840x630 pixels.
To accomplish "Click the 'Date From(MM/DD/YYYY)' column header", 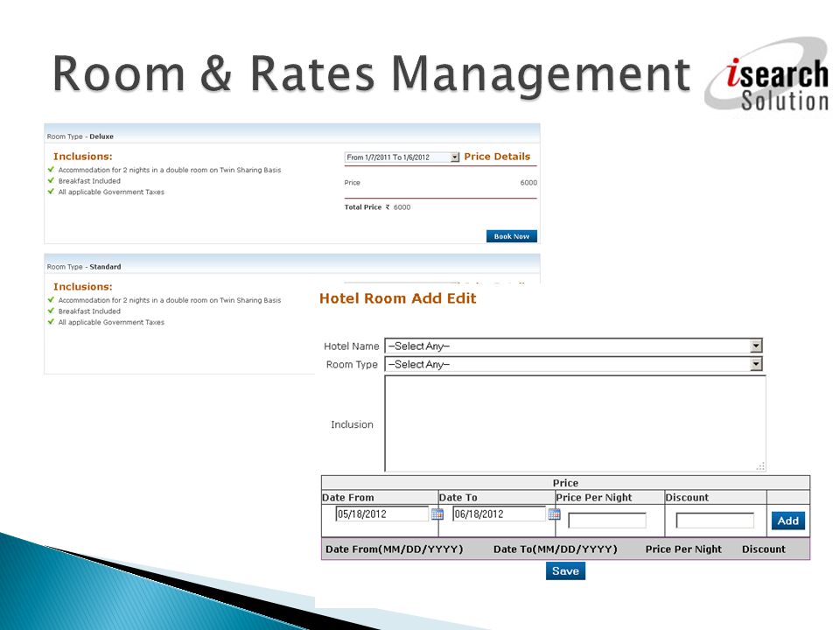I will pos(395,549).
